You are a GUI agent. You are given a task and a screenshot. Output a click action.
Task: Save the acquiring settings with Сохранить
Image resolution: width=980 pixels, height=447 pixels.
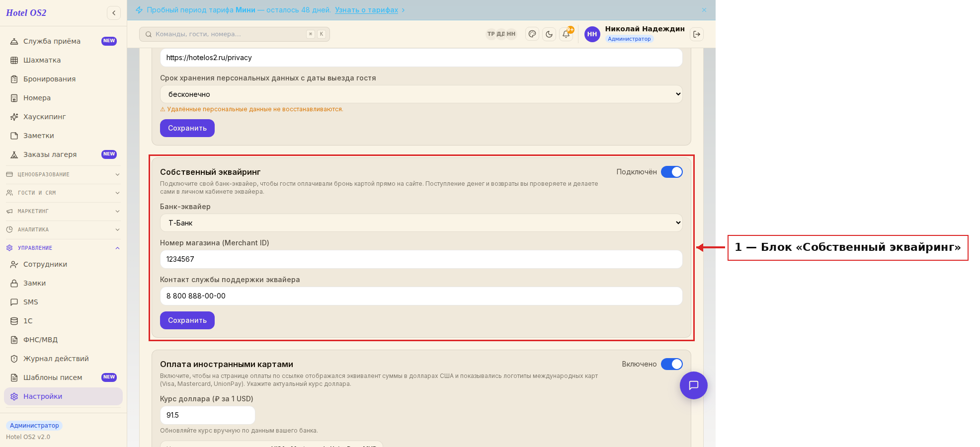[187, 320]
